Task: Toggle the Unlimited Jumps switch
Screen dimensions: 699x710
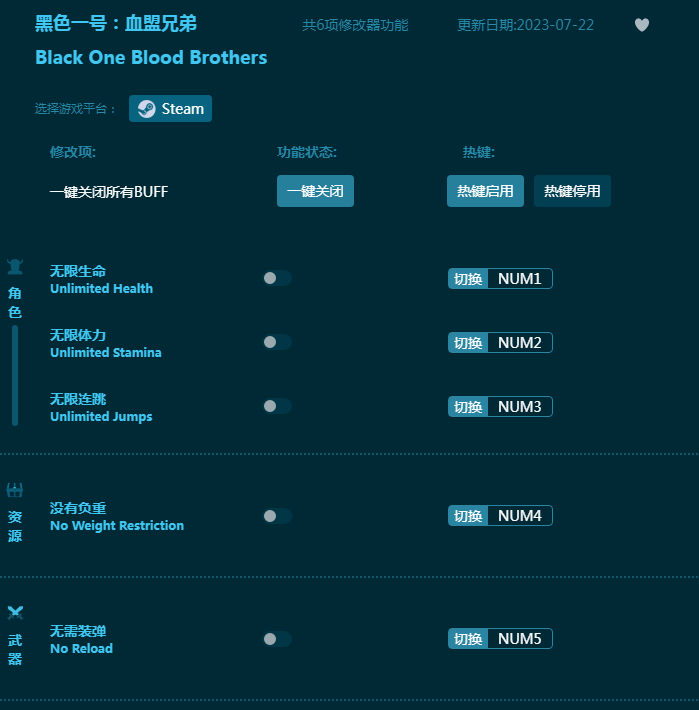Action: pos(277,406)
